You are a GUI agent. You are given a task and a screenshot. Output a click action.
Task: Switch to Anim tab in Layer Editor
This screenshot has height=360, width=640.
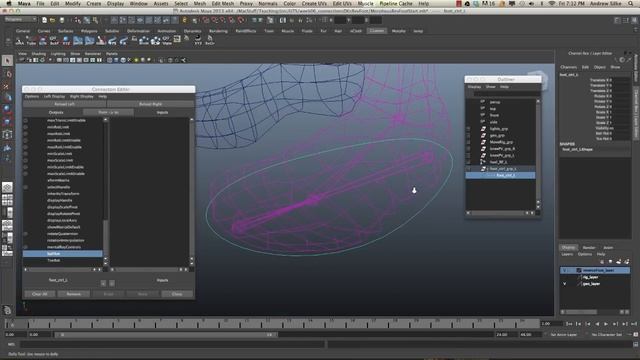pyautogui.click(x=608, y=247)
